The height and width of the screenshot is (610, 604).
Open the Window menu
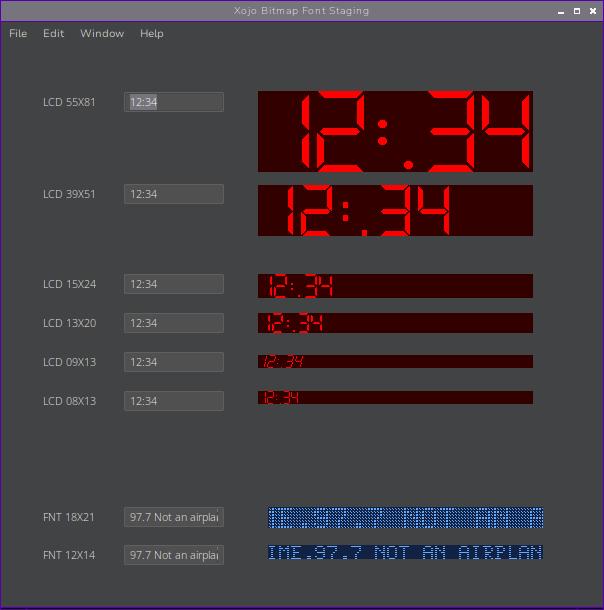point(102,33)
